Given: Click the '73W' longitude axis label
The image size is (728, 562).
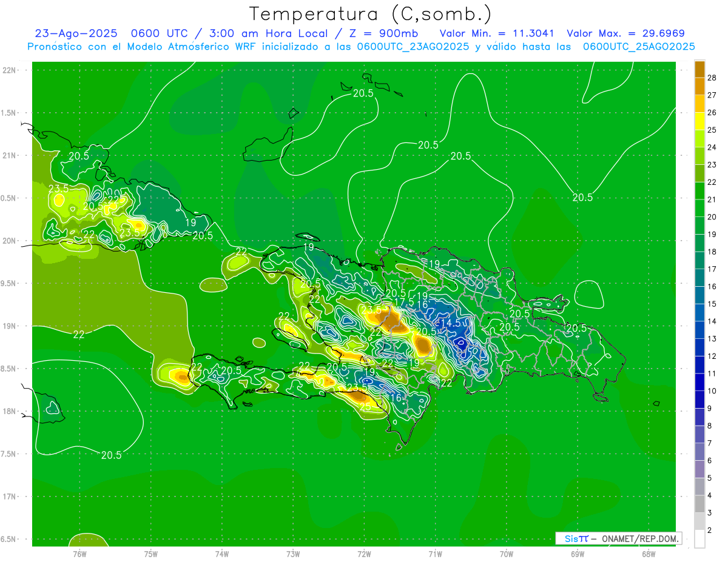Looking at the screenshot, I should tap(293, 554).
